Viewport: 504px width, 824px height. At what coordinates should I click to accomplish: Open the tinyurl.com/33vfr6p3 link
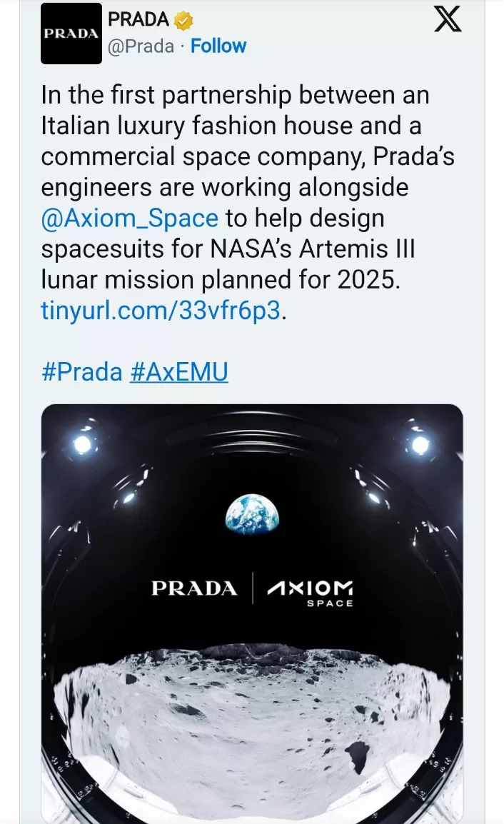pos(161,312)
